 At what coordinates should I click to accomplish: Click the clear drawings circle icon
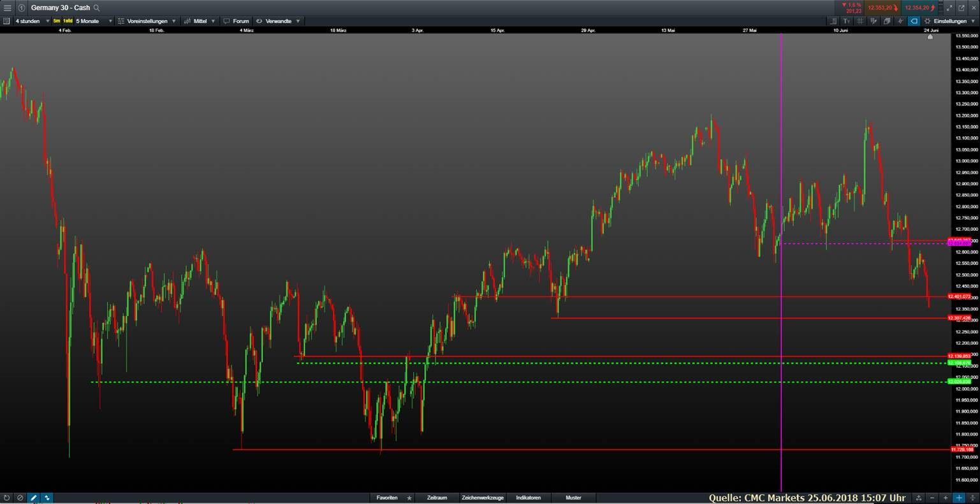click(x=20, y=498)
